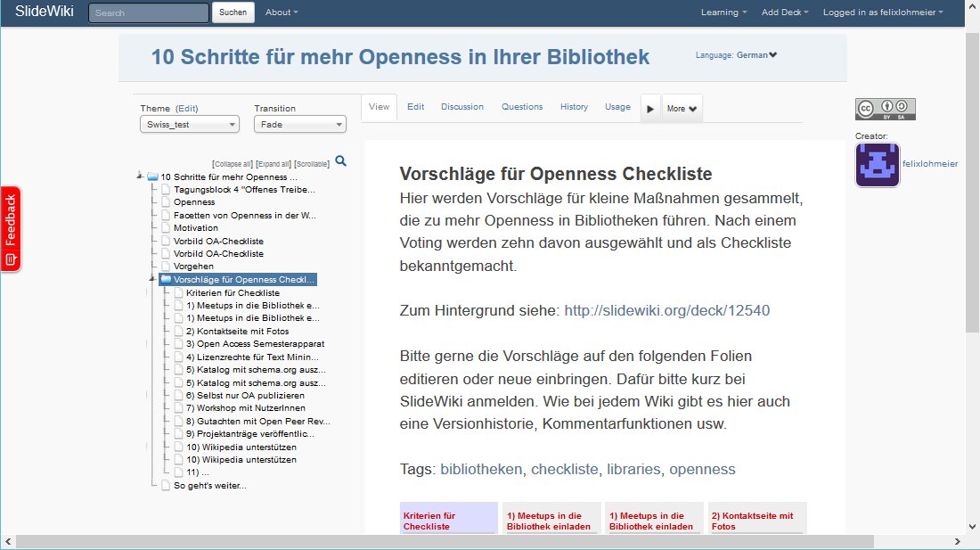980x550 pixels.
Task: Click the magnifier search icon above tree
Action: (340, 161)
